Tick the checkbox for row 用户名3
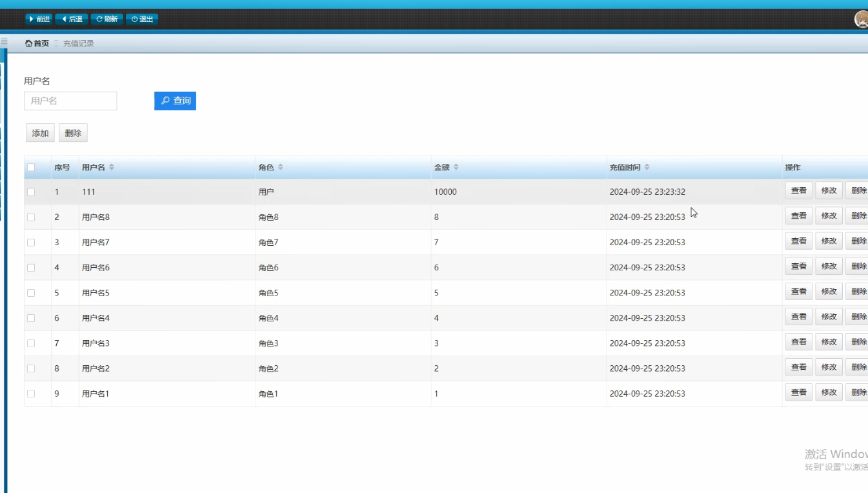The image size is (868, 493). point(31,343)
